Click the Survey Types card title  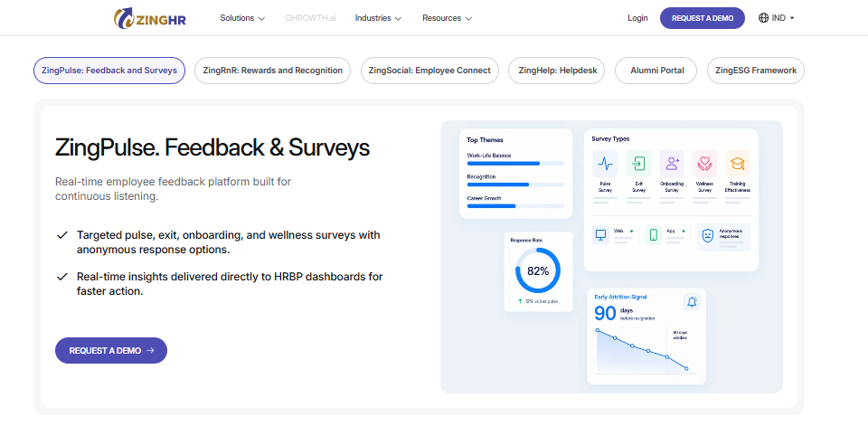coord(610,139)
